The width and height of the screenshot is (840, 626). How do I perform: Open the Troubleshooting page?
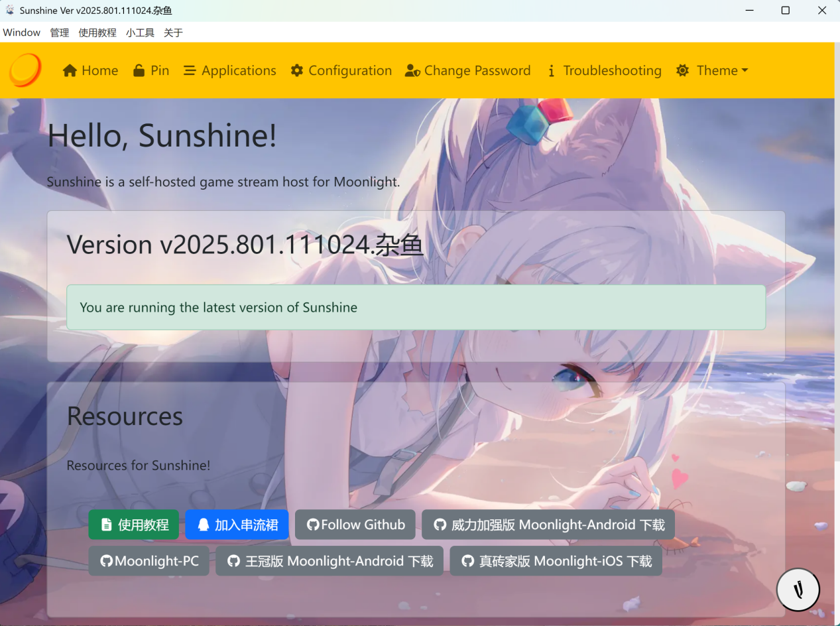tap(604, 70)
